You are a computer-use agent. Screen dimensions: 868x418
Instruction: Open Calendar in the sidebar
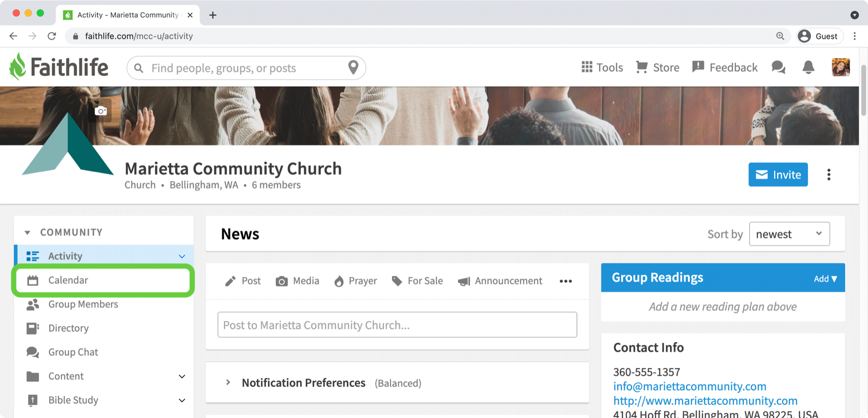coord(103,280)
